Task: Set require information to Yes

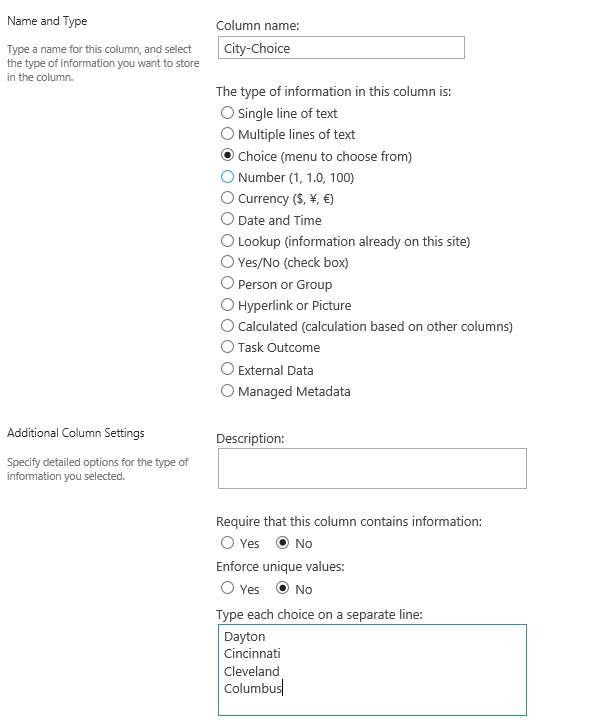Action: click(x=228, y=543)
